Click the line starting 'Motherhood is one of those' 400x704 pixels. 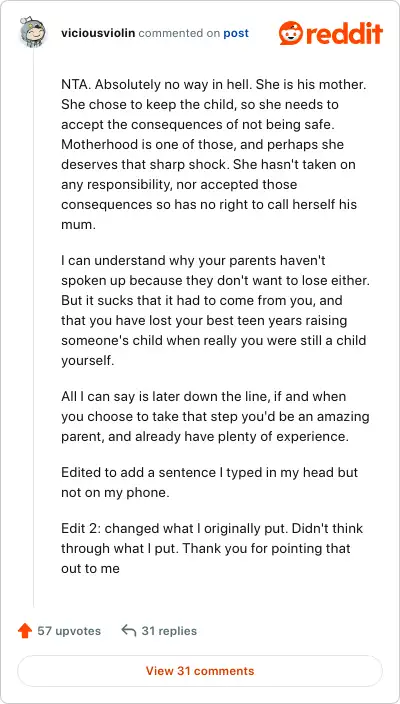tap(202, 145)
